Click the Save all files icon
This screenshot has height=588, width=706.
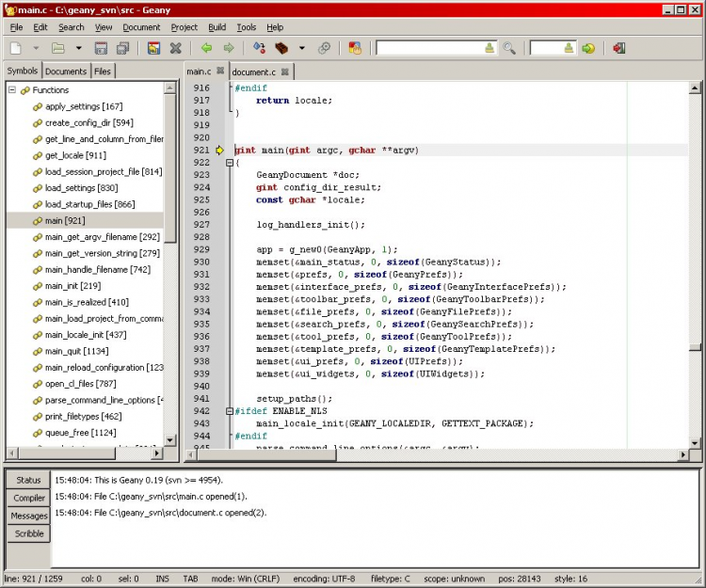pos(122,48)
